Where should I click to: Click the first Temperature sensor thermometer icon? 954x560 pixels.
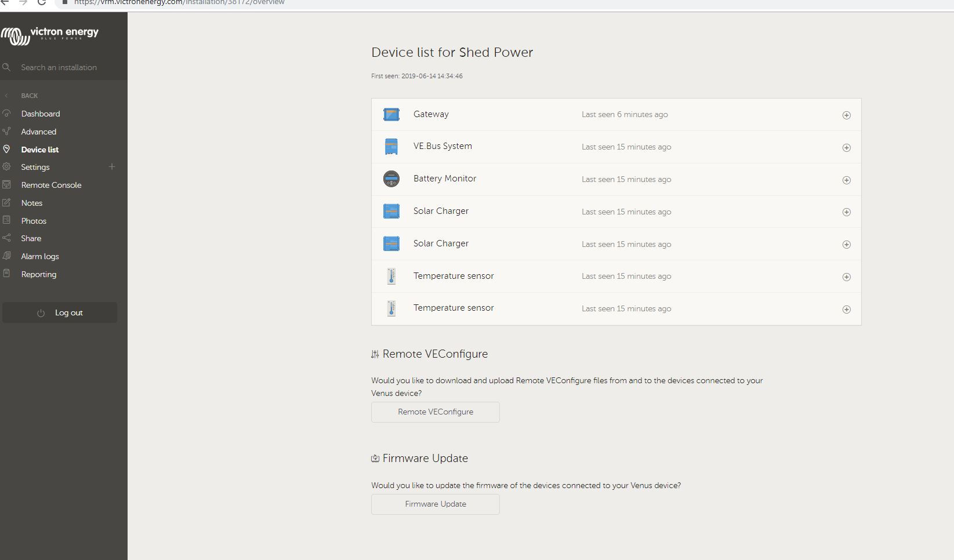coord(391,276)
